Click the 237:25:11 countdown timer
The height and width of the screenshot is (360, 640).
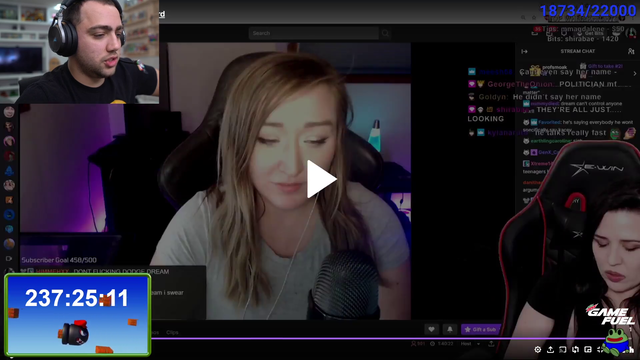point(77,298)
